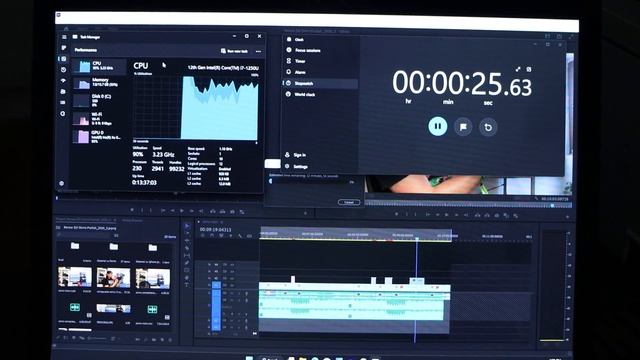Viewport: 640px width, 360px height.
Task: Select the first video clip thumbnail
Action: pyautogui.click(x=75, y=277)
